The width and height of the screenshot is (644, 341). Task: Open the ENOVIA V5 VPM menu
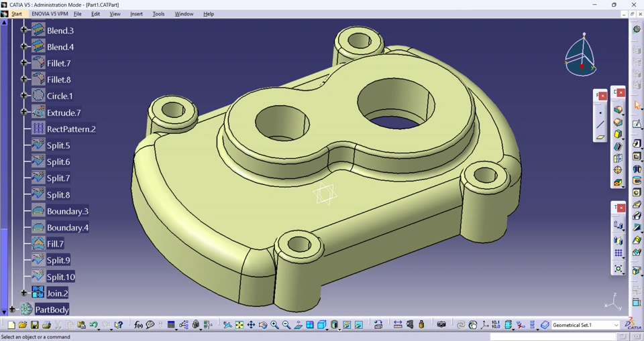pos(50,13)
